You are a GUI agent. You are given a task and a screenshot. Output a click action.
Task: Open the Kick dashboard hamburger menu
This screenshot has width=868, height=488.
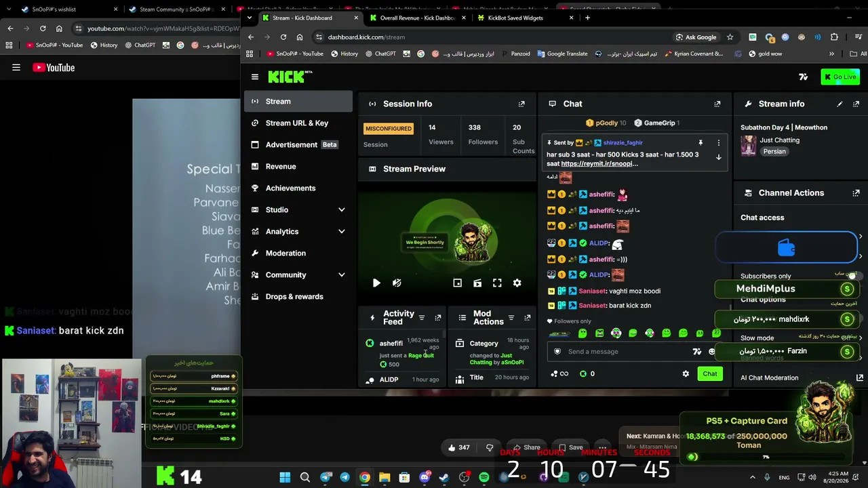point(254,77)
